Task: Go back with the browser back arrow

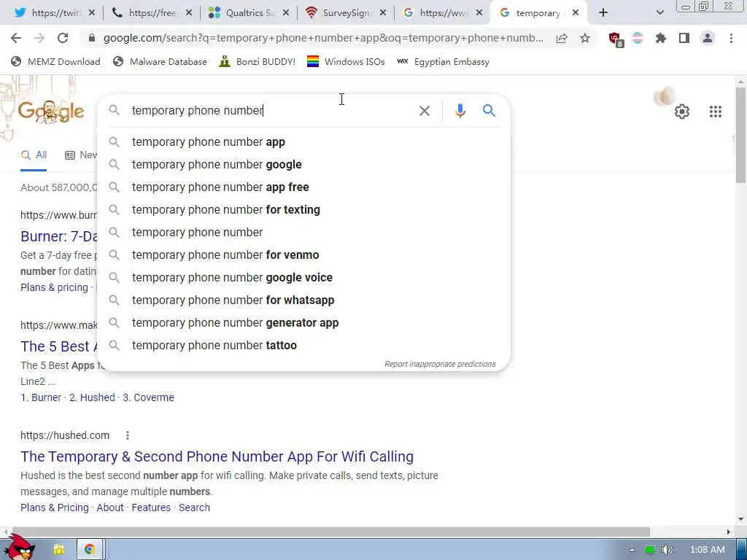Action: click(16, 38)
